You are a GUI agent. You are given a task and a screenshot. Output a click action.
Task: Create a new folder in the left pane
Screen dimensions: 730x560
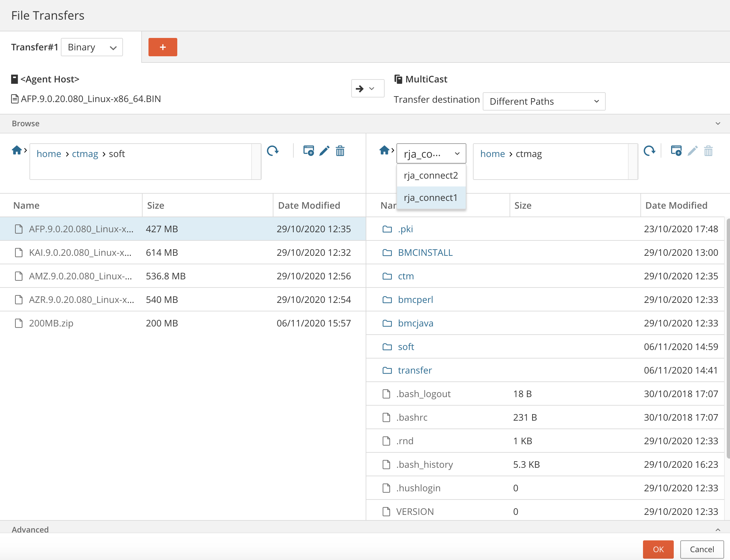308,151
